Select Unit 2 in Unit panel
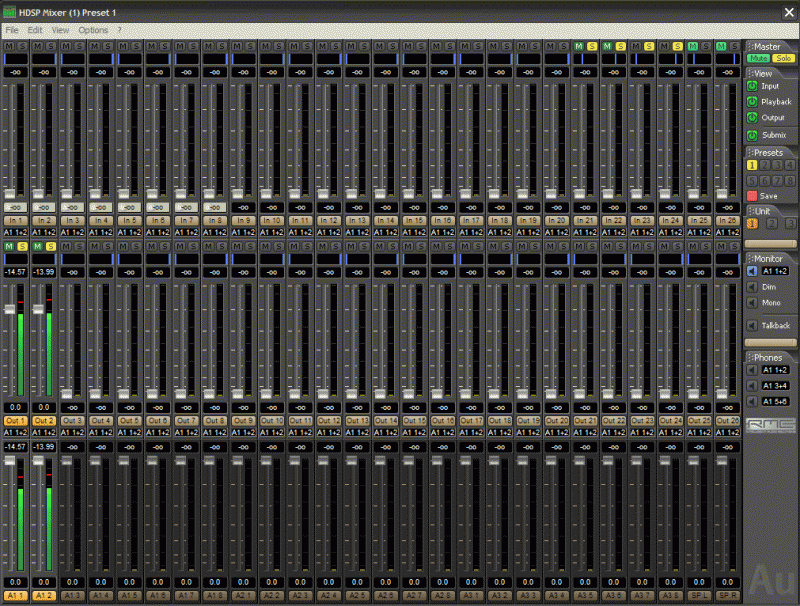 [x=772, y=223]
